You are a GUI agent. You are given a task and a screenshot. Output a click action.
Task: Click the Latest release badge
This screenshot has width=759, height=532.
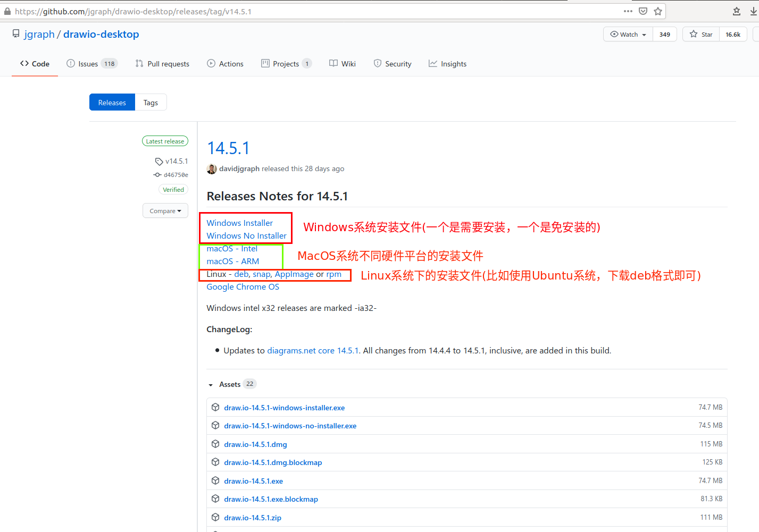165,141
